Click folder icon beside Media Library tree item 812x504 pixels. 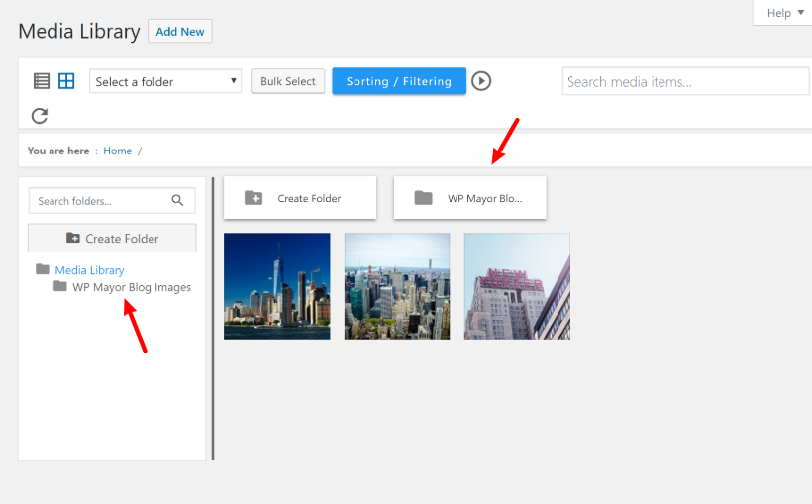[x=43, y=269]
